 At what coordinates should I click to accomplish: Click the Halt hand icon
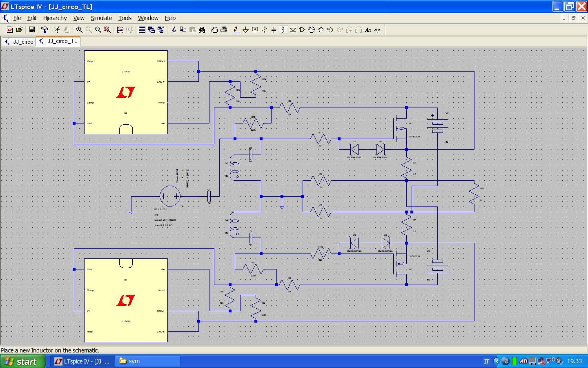[66, 30]
